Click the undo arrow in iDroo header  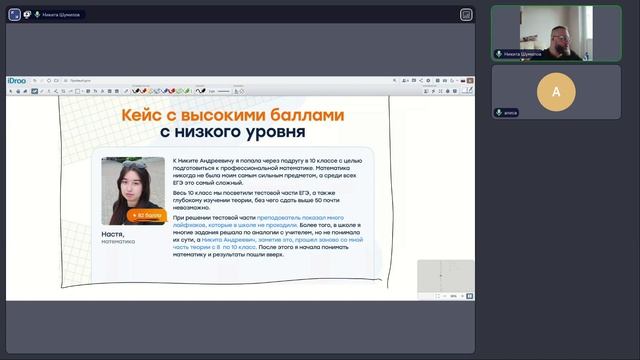(x=35, y=81)
